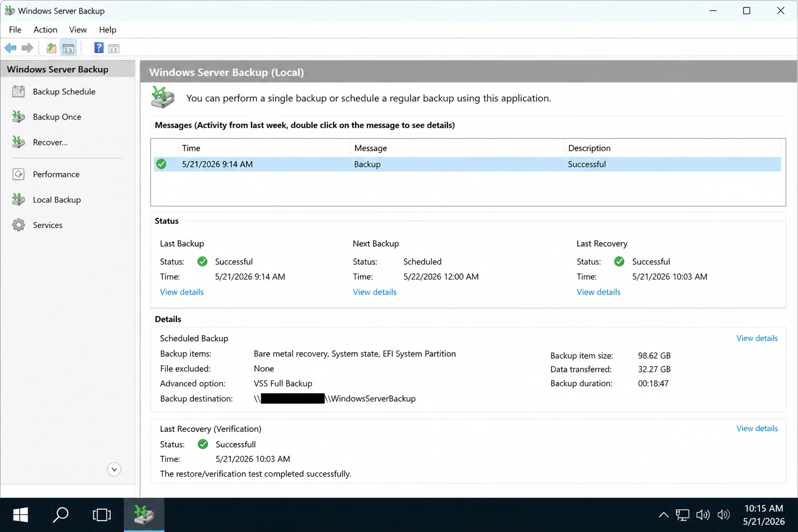
Task: Click the Backup message cell
Action: coord(367,164)
